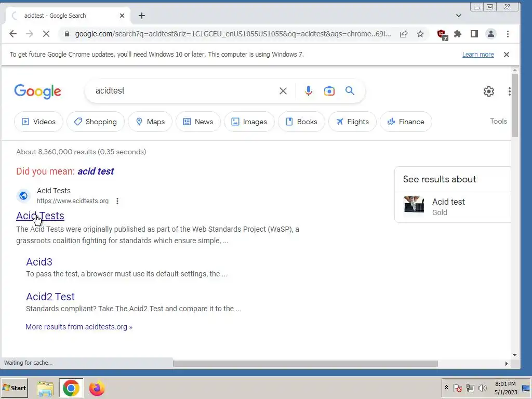The image size is (532, 399).
Task: Start voice search with the microphone
Action: (x=309, y=91)
